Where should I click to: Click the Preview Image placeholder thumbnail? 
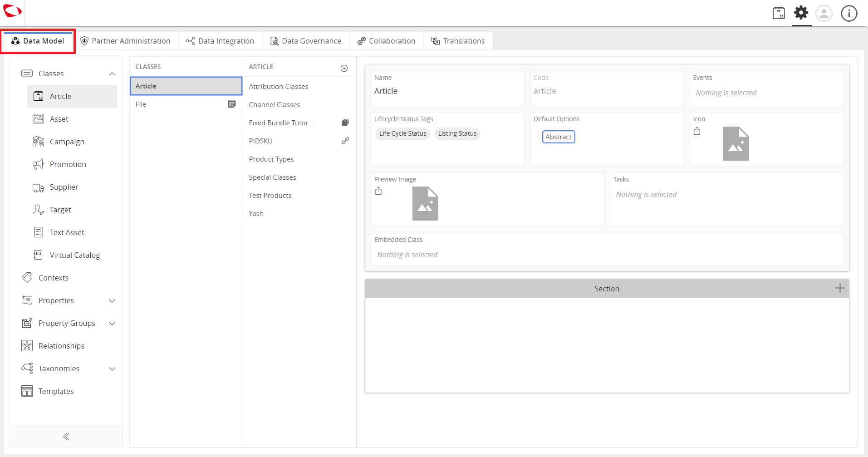pos(425,203)
